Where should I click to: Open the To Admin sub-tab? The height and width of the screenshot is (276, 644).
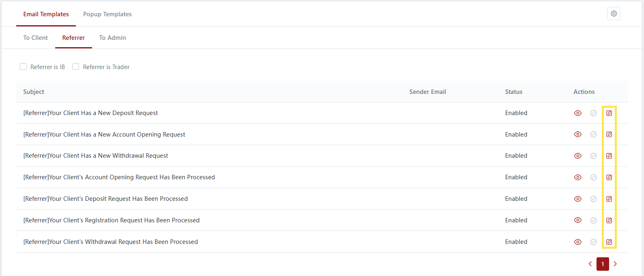click(x=112, y=38)
